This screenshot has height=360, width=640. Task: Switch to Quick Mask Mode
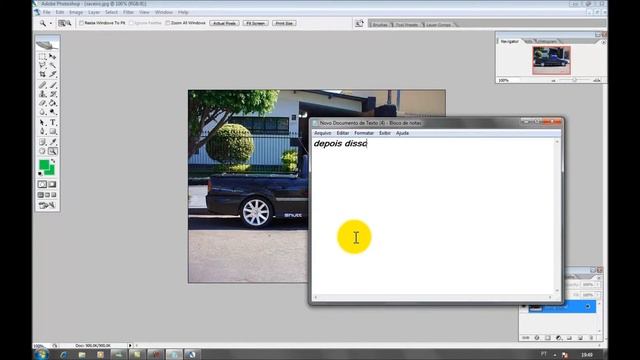tap(52, 184)
